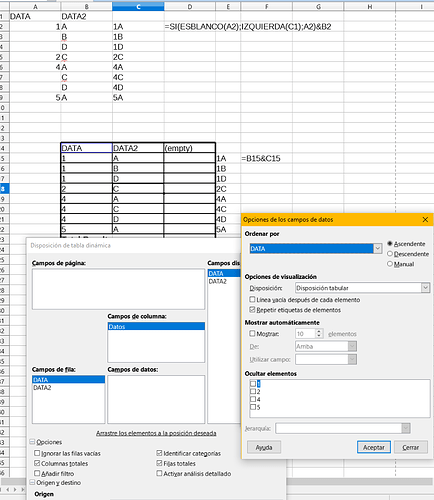Open the Ordenar por DATA dropdown

[x=377, y=248]
